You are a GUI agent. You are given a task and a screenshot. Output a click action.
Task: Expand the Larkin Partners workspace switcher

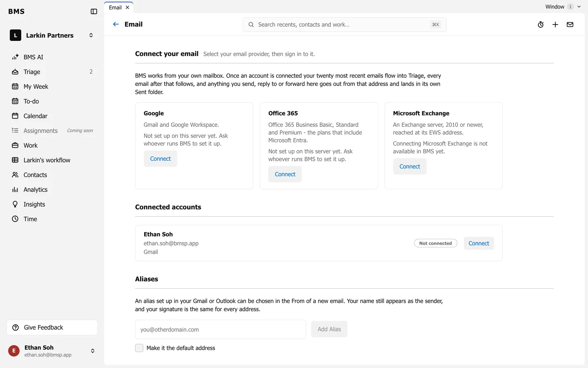[52, 36]
